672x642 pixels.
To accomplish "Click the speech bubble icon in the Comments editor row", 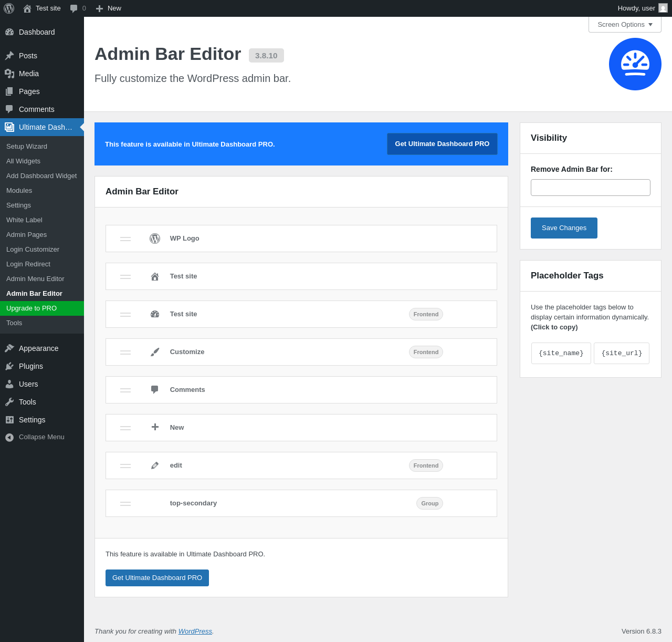I will tap(155, 390).
